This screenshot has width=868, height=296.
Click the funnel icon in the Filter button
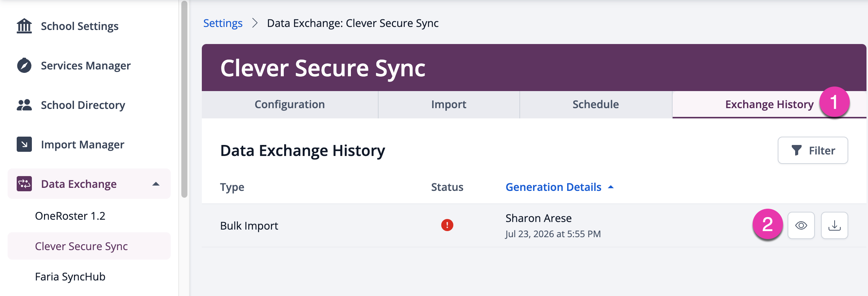(x=797, y=150)
